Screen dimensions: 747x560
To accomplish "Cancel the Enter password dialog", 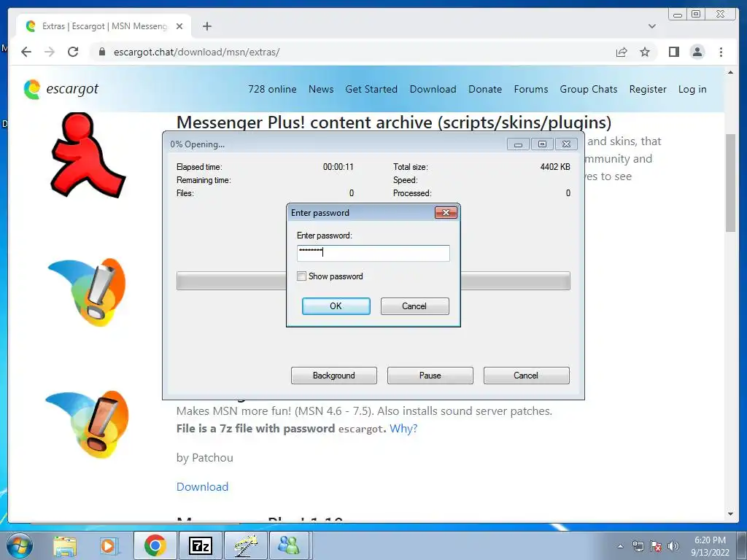I will click(x=414, y=306).
